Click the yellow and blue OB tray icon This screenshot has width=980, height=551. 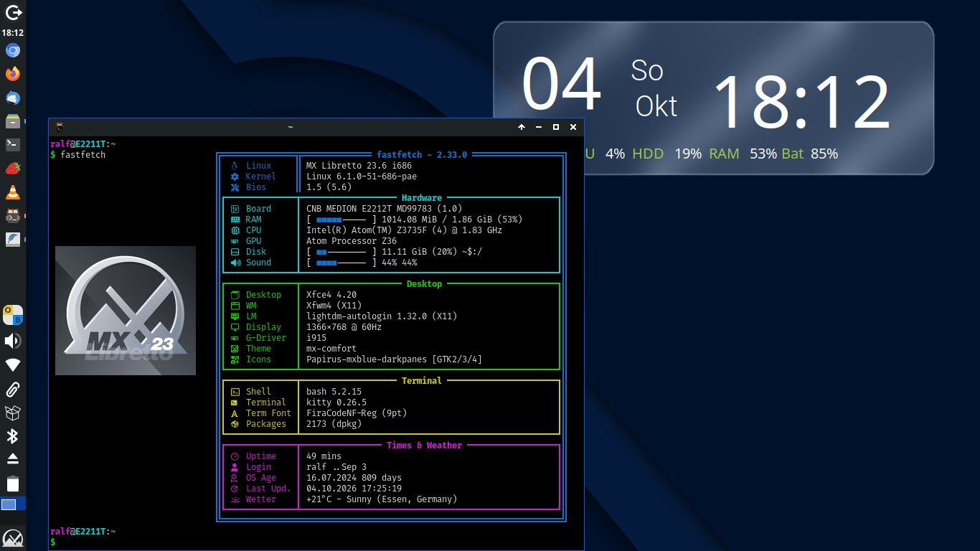click(x=13, y=315)
